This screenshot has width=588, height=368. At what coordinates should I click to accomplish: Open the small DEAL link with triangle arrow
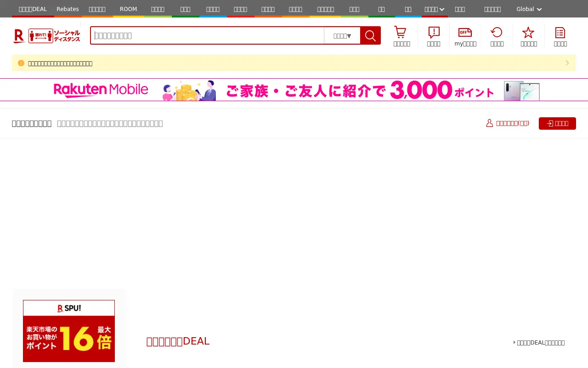click(539, 343)
